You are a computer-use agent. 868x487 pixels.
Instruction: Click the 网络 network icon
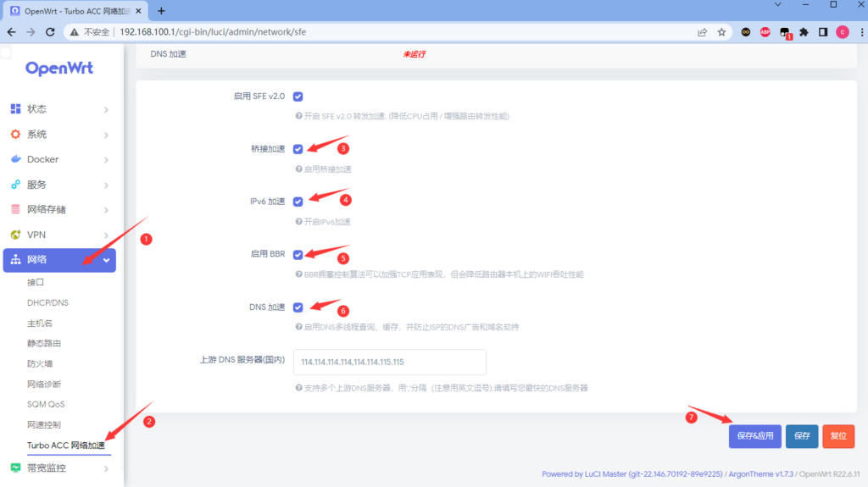(15, 259)
